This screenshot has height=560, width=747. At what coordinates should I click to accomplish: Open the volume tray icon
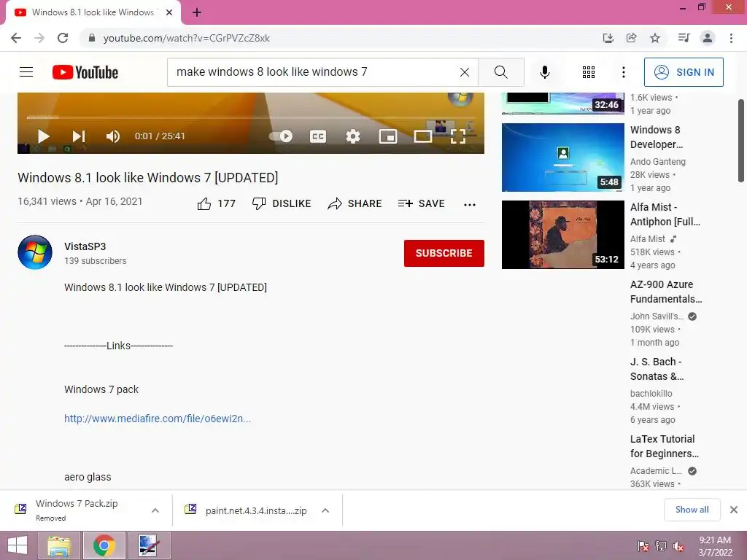pyautogui.click(x=678, y=546)
